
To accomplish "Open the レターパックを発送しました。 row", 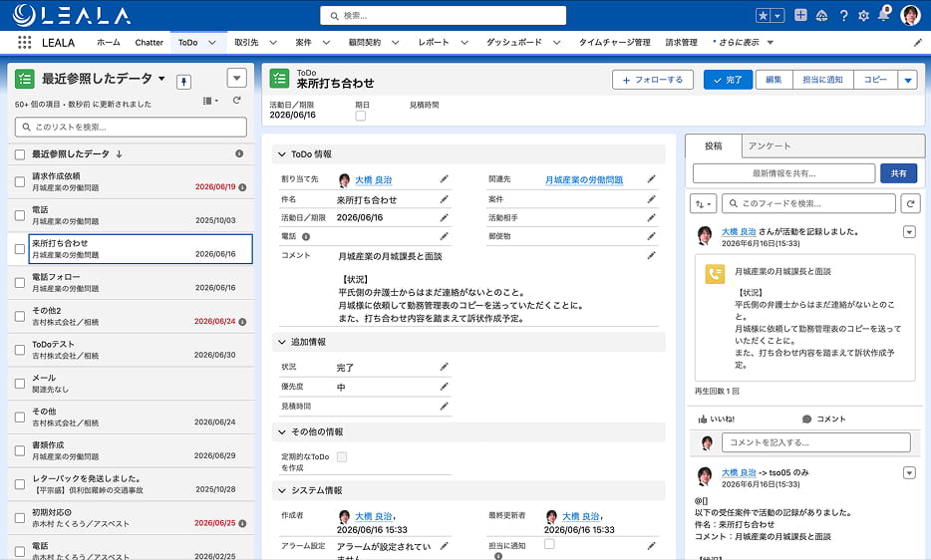I will click(132, 484).
